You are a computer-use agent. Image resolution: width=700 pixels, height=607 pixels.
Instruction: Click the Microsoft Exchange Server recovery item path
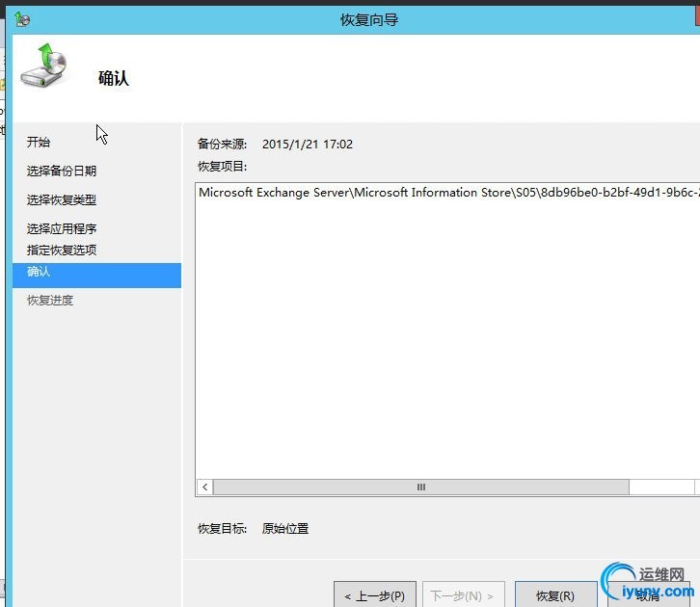449,193
